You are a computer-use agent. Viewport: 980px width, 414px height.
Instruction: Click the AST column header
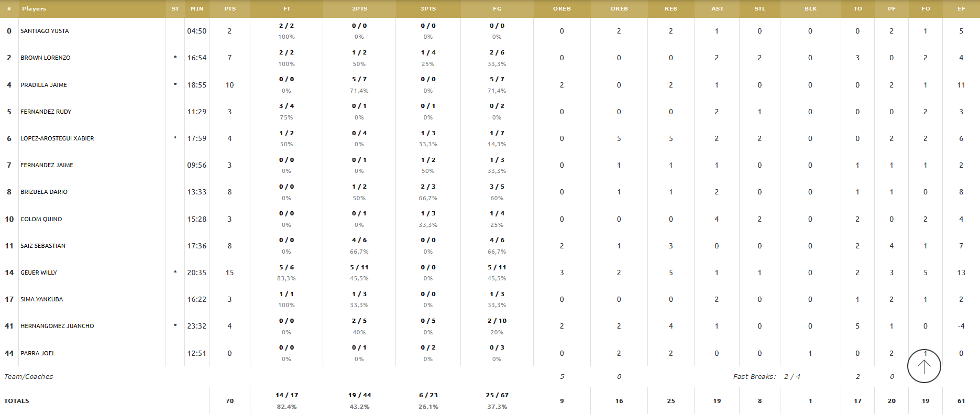pyautogui.click(x=718, y=9)
